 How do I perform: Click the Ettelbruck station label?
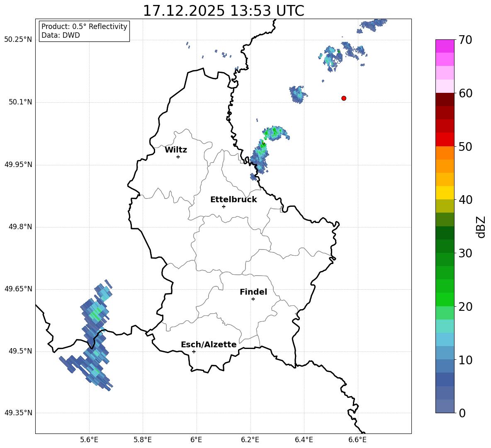pyautogui.click(x=233, y=200)
